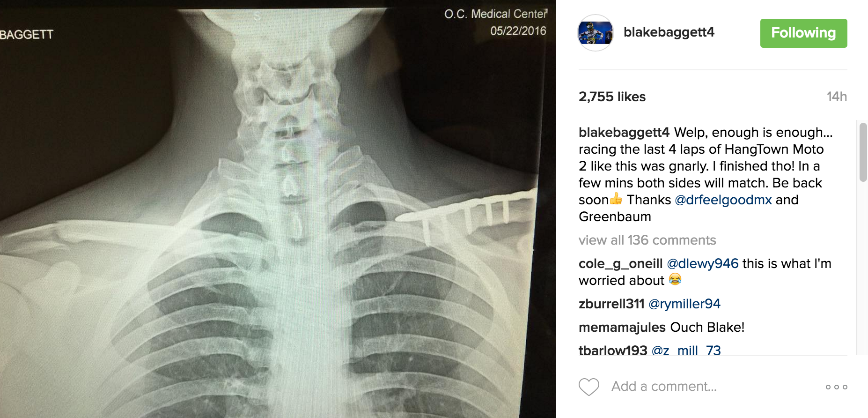The image size is (868, 418).
Task: Open @drfeelgoodmx mention in caption
Action: (x=723, y=200)
